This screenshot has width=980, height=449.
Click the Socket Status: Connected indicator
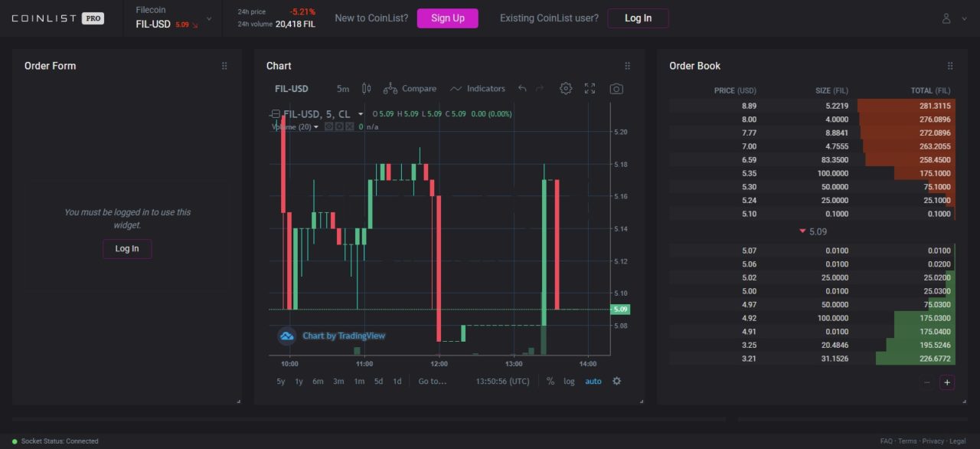tap(55, 441)
